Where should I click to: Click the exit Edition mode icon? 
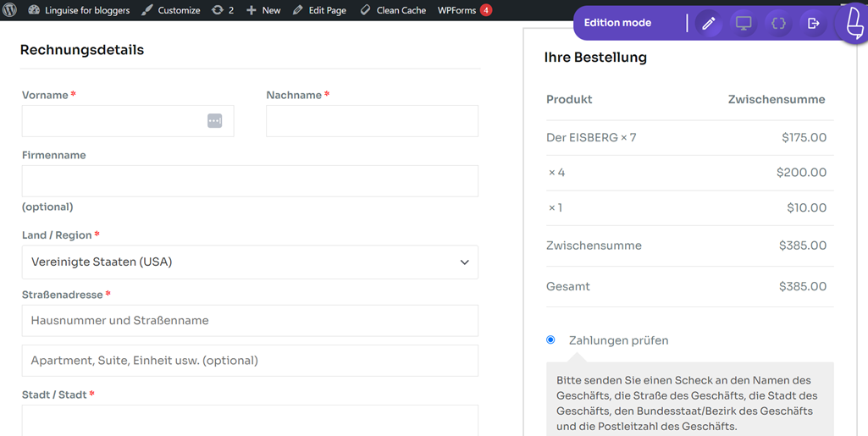coord(813,23)
